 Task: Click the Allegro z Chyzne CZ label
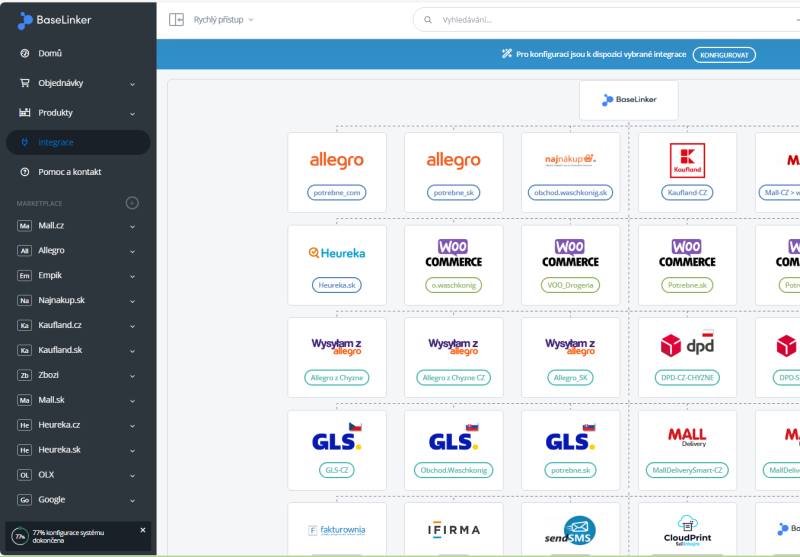454,378
